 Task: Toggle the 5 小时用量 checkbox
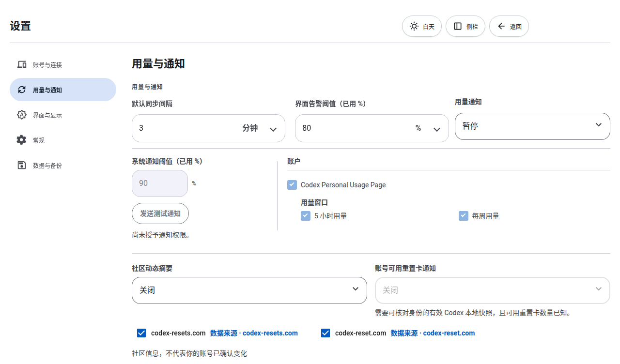pos(306,216)
